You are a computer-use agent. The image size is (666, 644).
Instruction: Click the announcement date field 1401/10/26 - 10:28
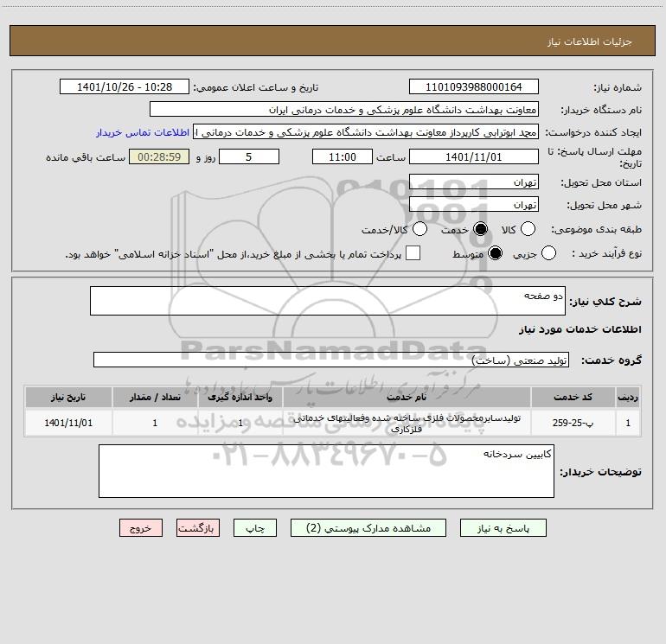(x=125, y=86)
